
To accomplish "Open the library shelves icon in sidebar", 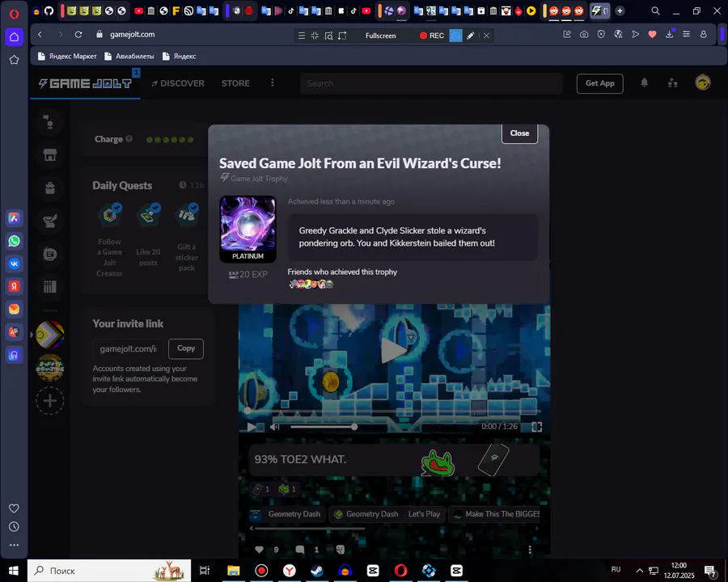I will click(x=50, y=287).
